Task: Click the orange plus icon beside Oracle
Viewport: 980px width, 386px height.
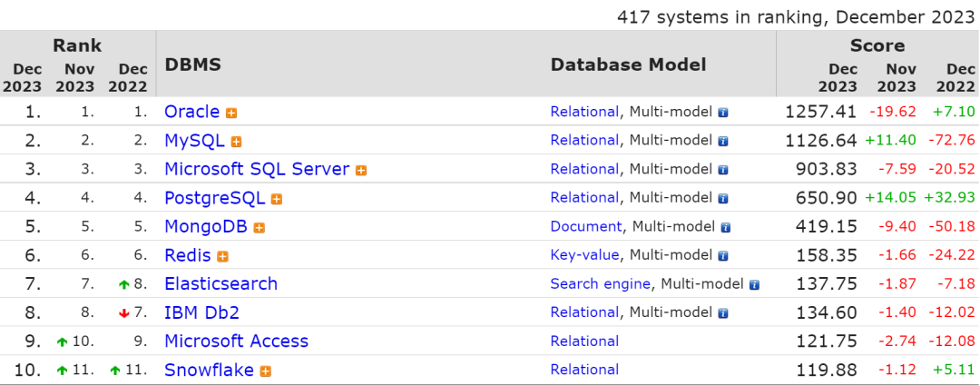Action: click(x=231, y=113)
